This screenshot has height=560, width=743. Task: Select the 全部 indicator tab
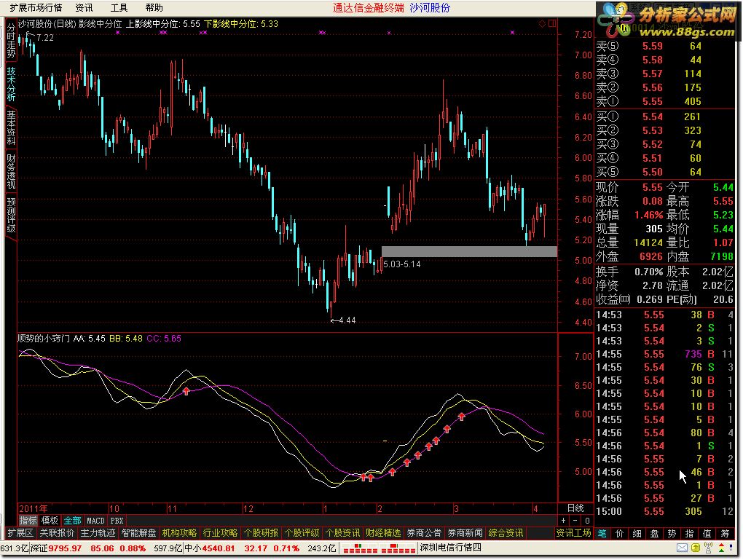73,521
